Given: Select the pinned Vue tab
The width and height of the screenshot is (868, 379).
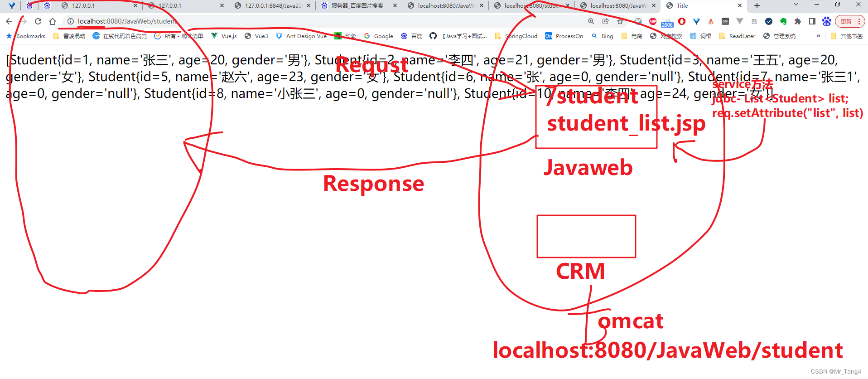Looking at the screenshot, I should point(12,5).
